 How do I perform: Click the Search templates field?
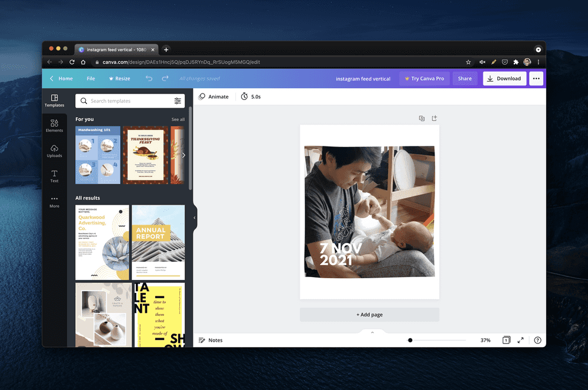[x=130, y=101]
